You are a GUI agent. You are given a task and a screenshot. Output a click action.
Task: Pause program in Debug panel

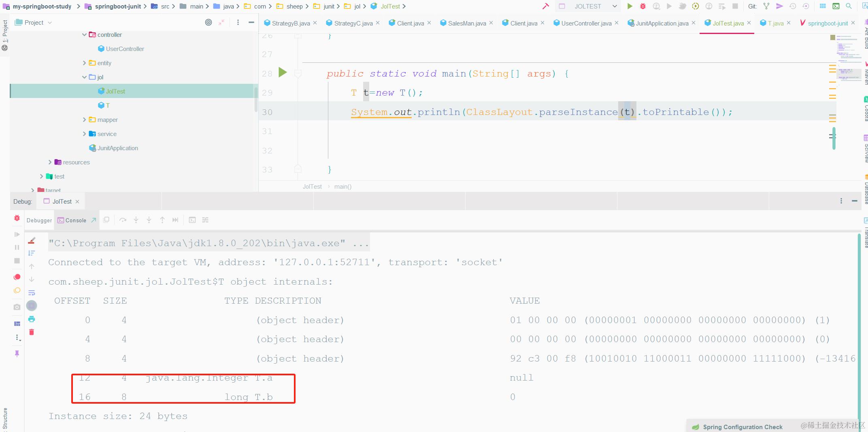pyautogui.click(x=17, y=247)
